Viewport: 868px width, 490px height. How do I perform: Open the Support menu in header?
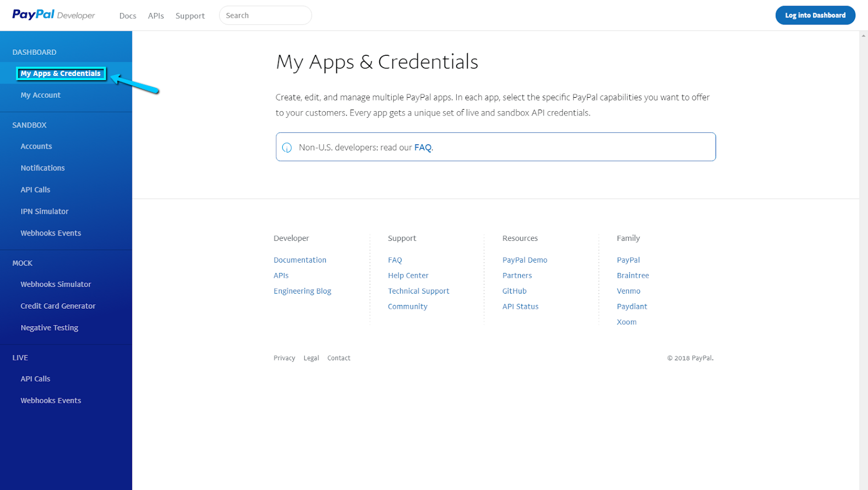tap(190, 16)
